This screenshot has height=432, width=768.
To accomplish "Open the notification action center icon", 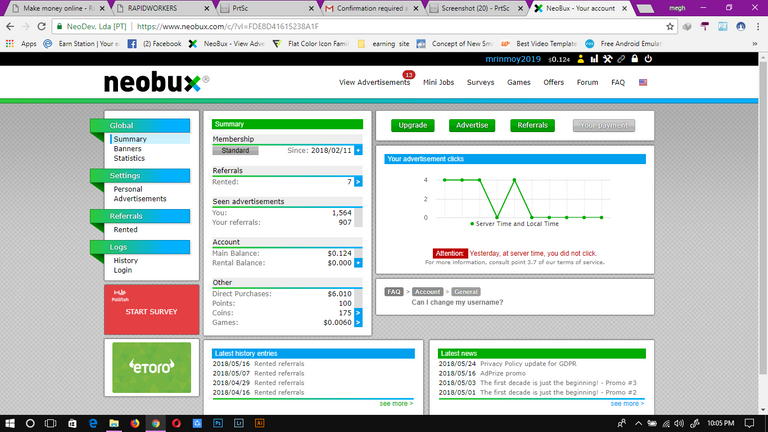I will click(749, 423).
